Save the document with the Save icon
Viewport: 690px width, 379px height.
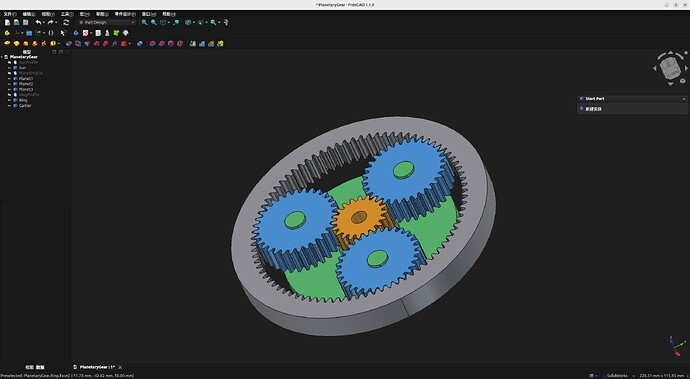point(26,22)
